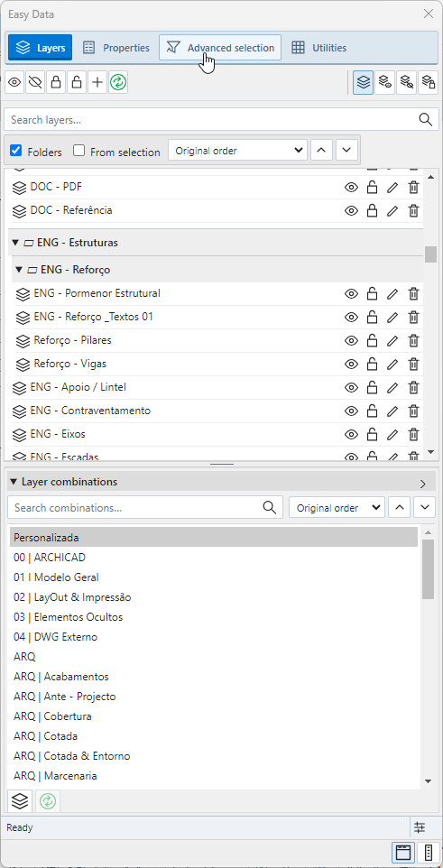443x868 pixels.
Task: Click the combinations list scrollbar thumb
Action: (428, 569)
